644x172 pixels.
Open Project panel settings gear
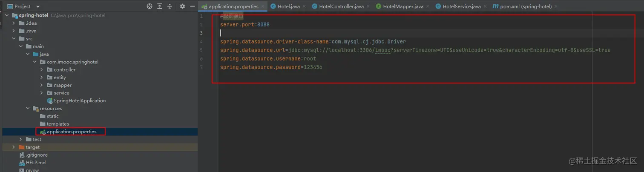coord(182,6)
